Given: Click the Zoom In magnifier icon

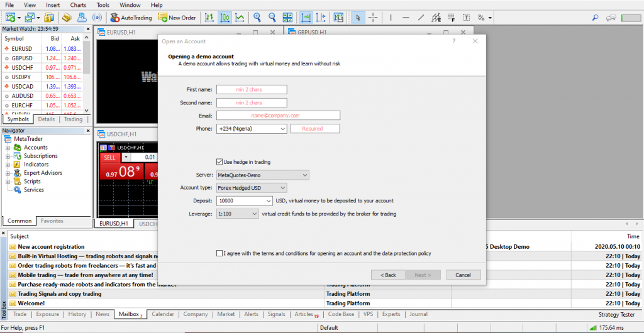Looking at the screenshot, I should pos(257,18).
